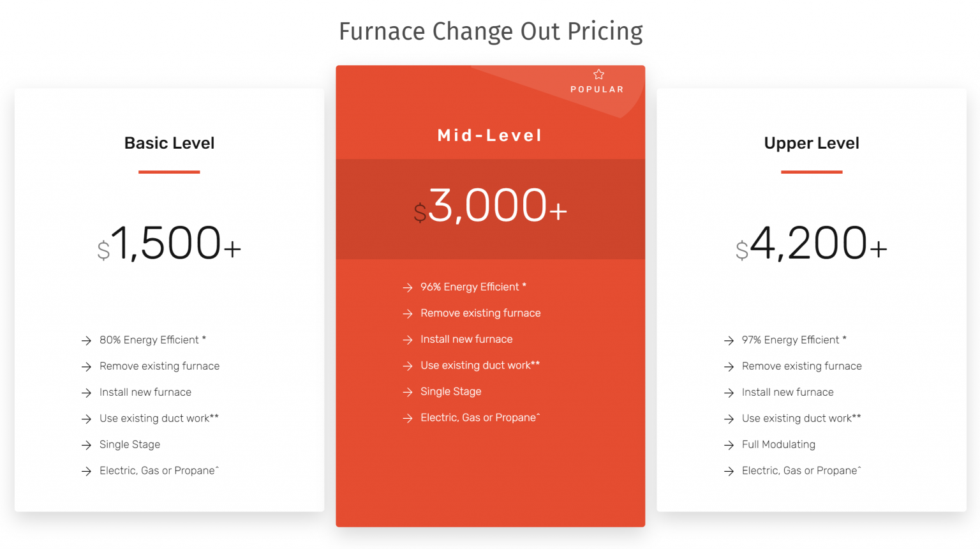Select the Upper Level tab header

pos(812,142)
